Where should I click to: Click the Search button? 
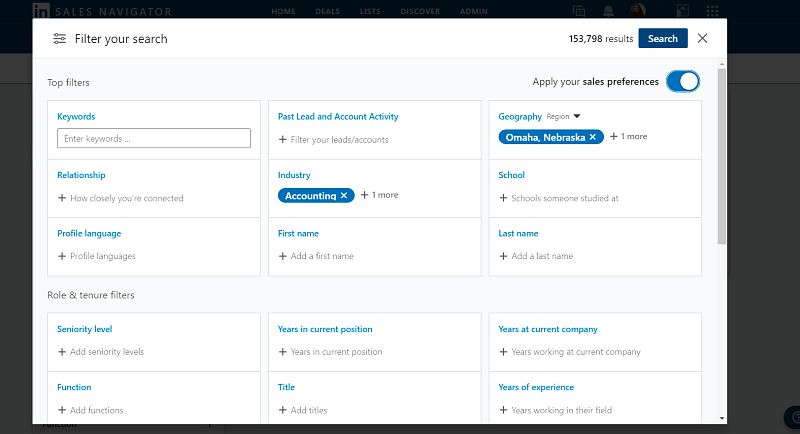tap(662, 39)
